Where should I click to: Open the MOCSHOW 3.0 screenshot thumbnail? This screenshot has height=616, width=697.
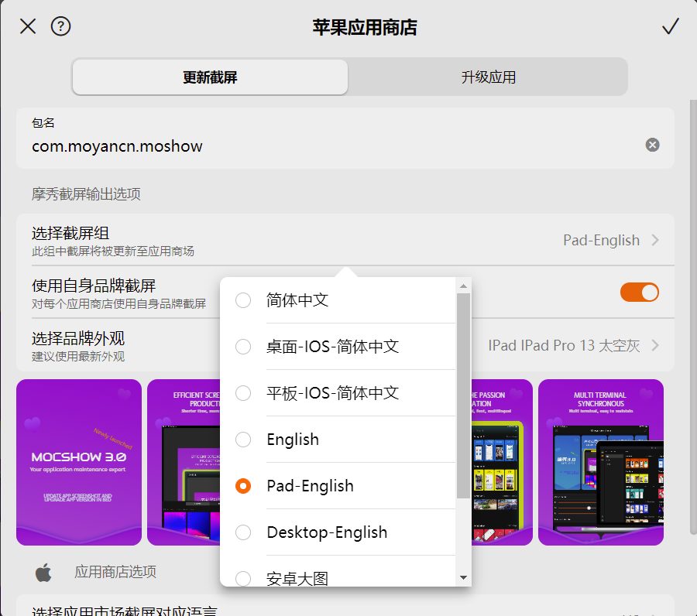tap(79, 462)
